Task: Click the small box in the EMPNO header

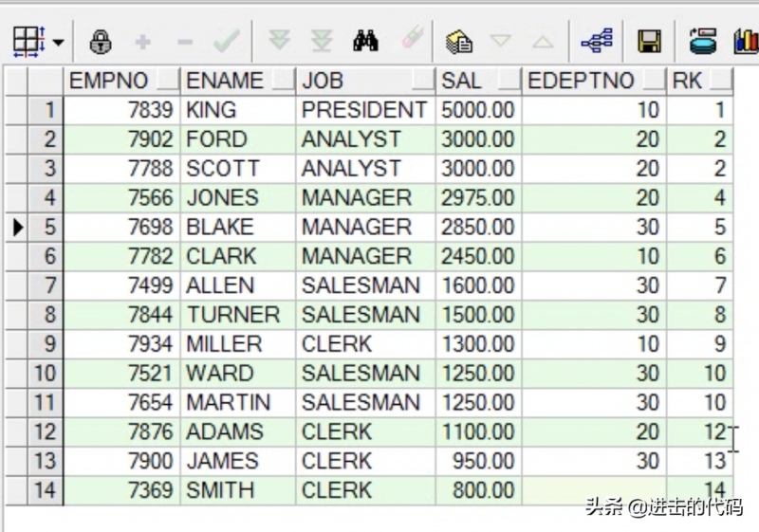Action: tap(168, 80)
